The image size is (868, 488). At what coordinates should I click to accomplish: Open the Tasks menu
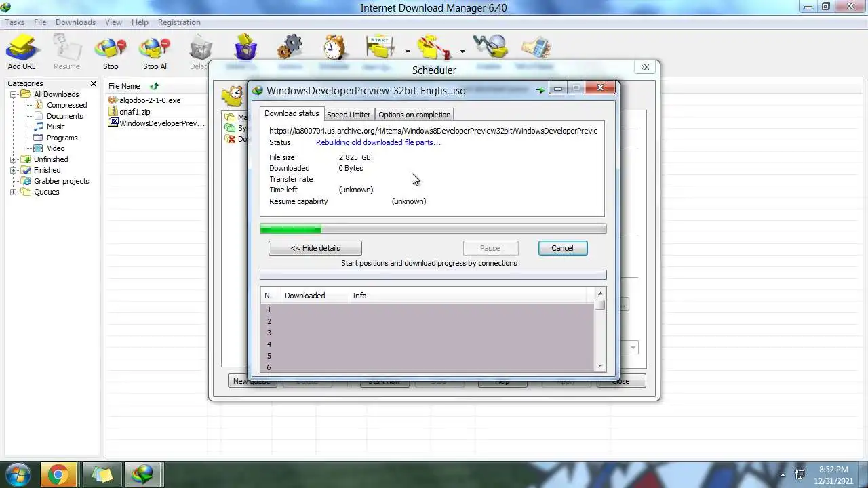click(x=14, y=22)
